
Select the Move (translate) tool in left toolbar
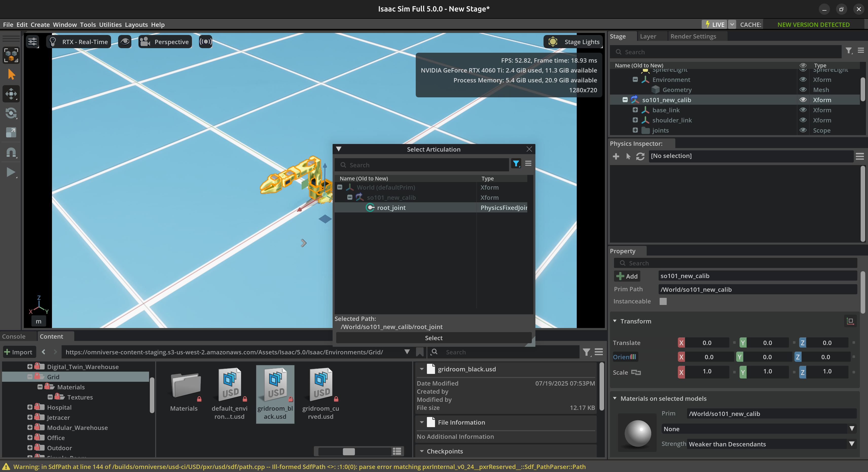click(11, 94)
